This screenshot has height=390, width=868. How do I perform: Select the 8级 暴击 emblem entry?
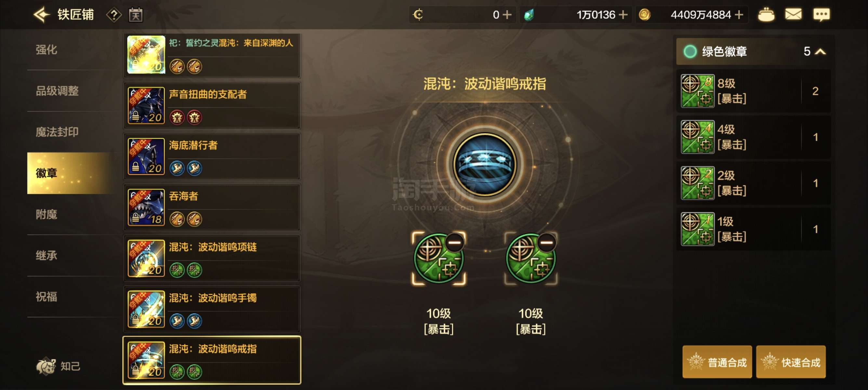(753, 91)
